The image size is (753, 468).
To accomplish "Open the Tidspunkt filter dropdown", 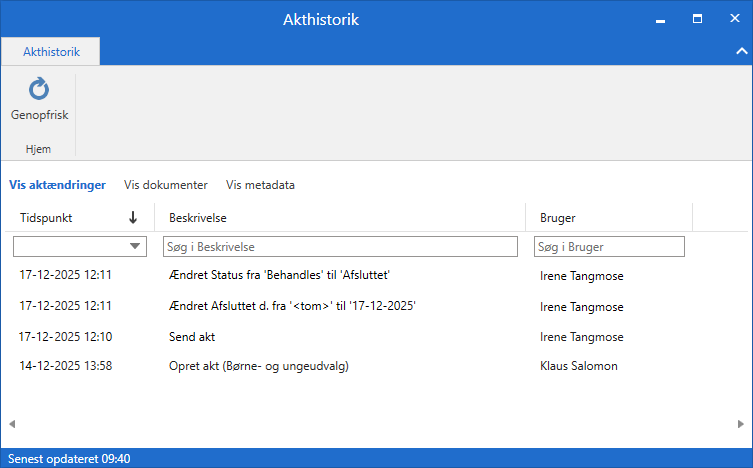I will pos(135,246).
